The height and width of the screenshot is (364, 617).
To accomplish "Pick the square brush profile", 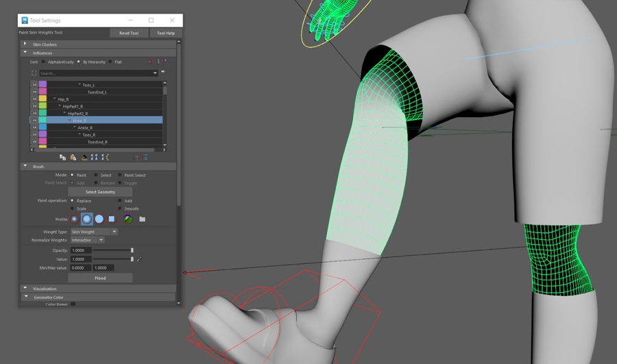I will [x=112, y=219].
